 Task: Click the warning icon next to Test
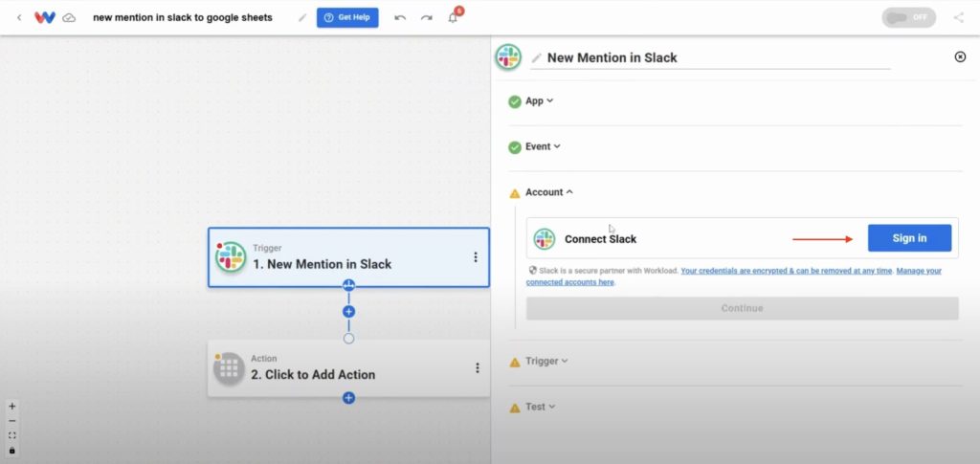tap(515, 408)
